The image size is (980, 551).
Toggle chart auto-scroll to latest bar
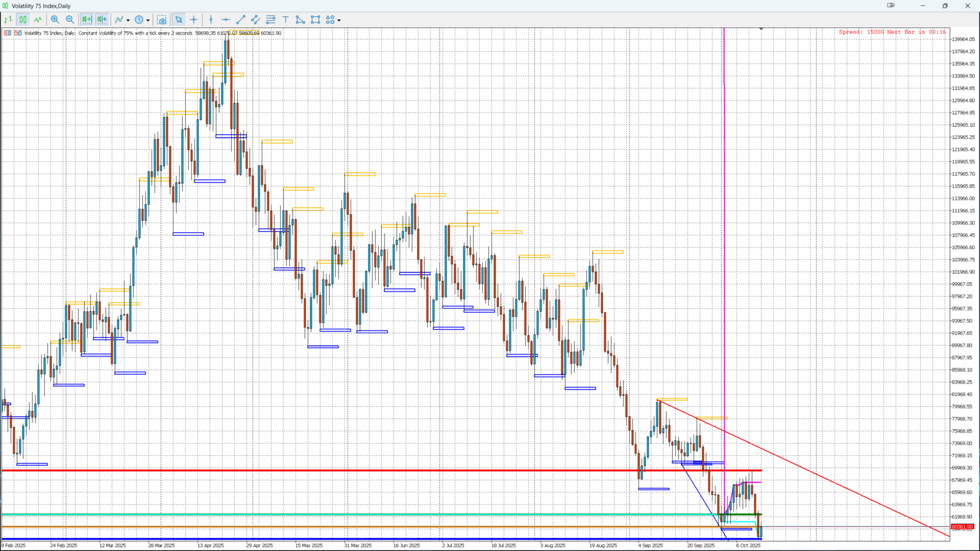(87, 20)
